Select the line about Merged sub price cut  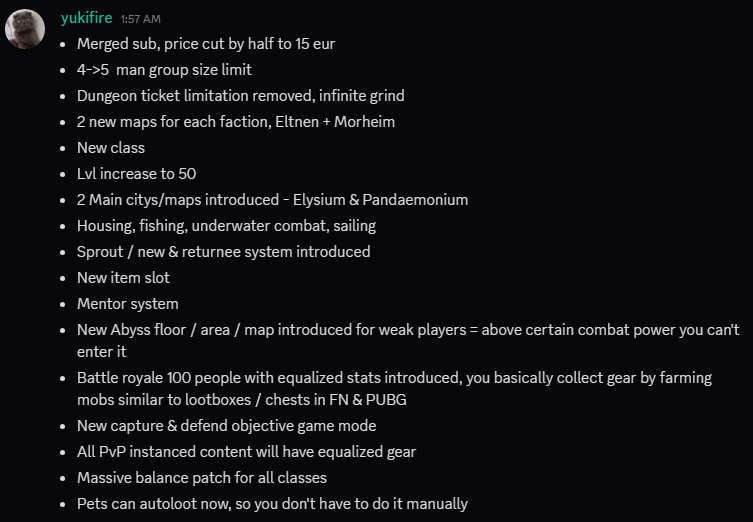[206, 44]
